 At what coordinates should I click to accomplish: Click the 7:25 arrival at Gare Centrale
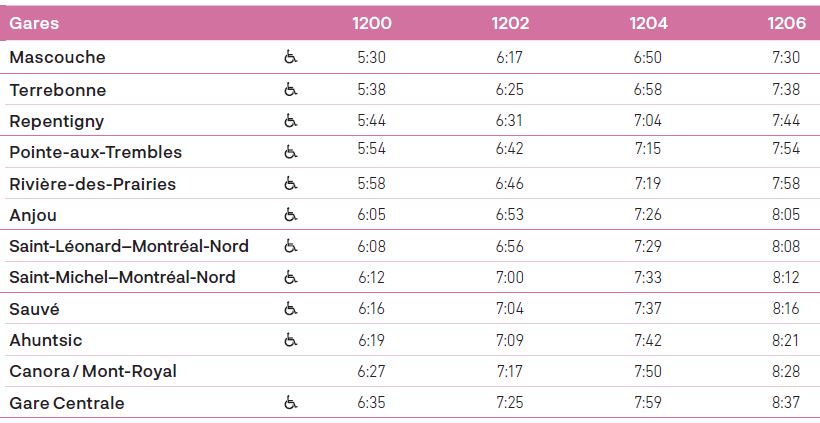(x=509, y=403)
